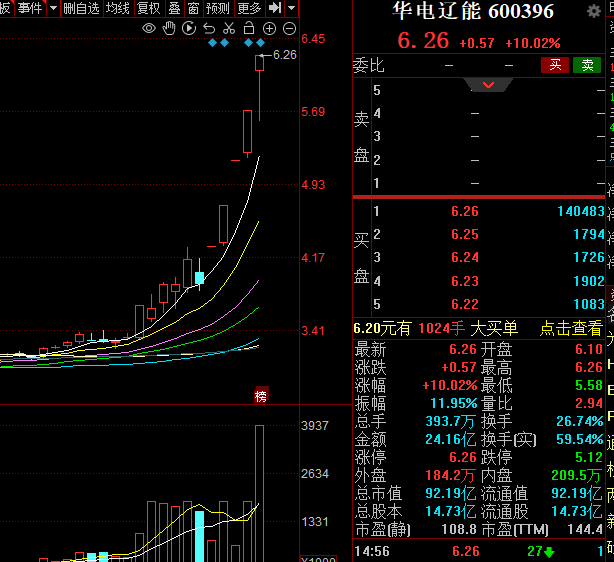Zoom in with the plus icon
Image resolution: width=614 pixels, height=562 pixels.
tap(269, 28)
